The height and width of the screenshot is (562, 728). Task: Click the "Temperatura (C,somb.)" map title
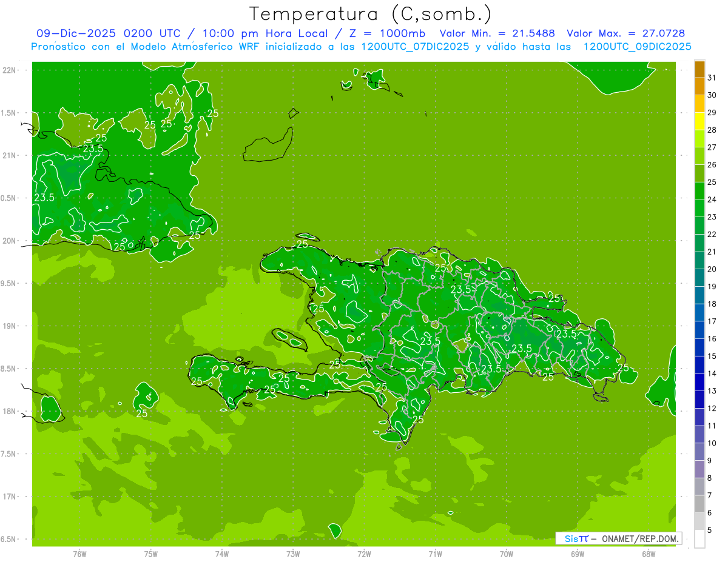click(x=370, y=14)
